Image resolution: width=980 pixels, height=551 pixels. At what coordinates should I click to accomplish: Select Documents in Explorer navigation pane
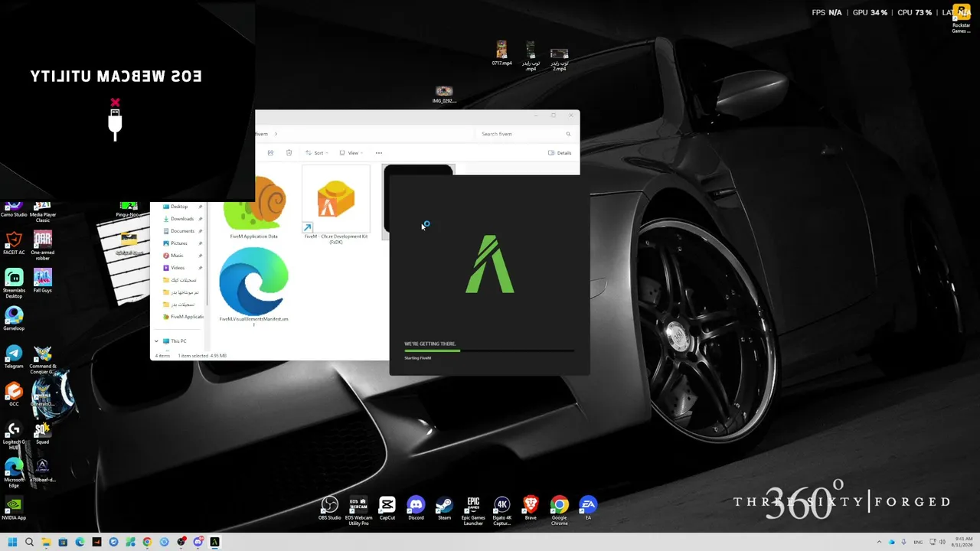coord(182,231)
